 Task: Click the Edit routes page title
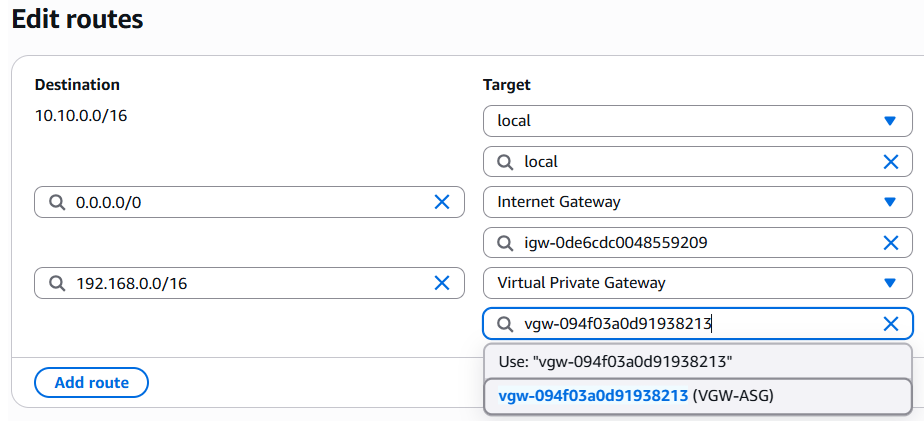point(77,19)
